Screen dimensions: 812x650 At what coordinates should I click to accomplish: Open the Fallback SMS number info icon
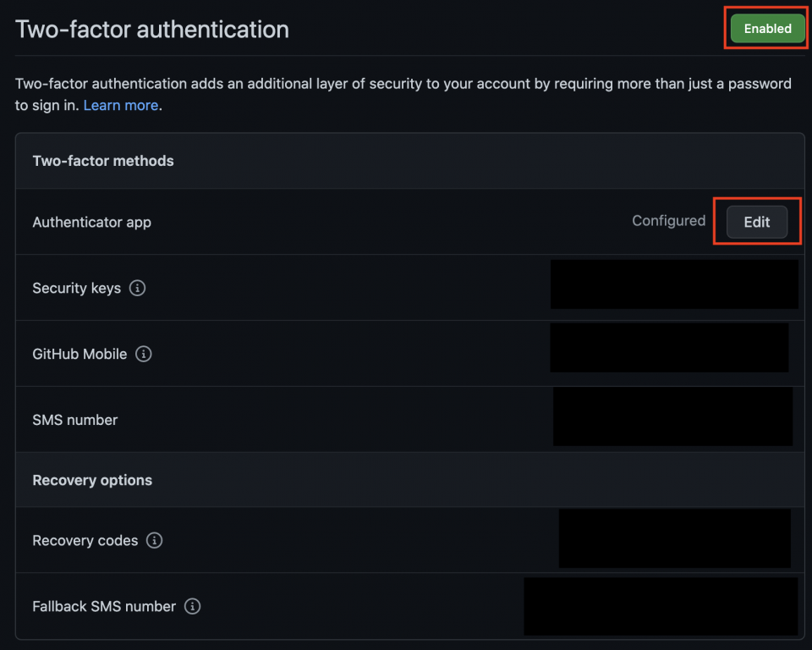pos(192,606)
